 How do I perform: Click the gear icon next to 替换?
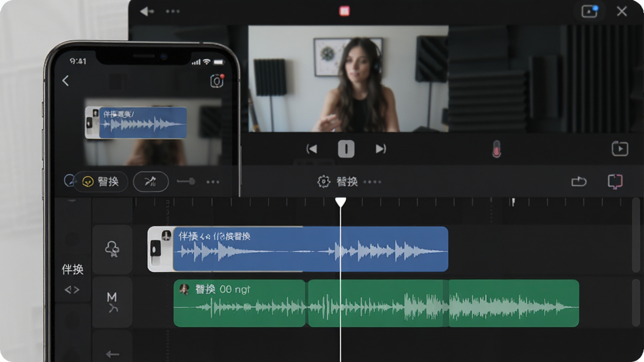coord(324,182)
